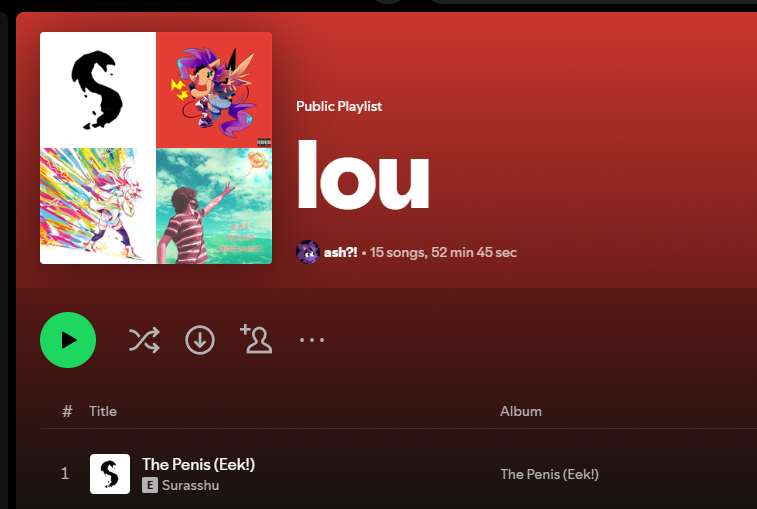Image resolution: width=757 pixels, height=509 pixels.
Task: Open the Surasshu artist page
Action: [x=190, y=485]
